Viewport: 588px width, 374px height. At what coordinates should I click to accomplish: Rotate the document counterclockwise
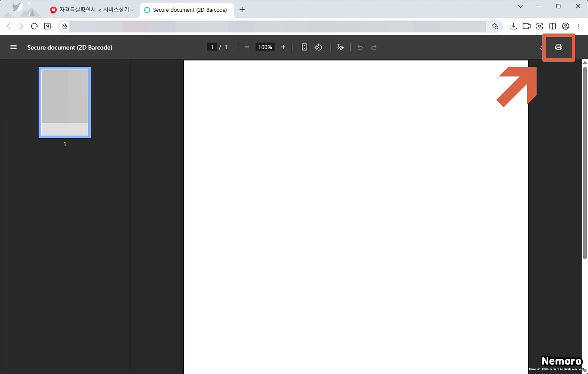(x=318, y=47)
